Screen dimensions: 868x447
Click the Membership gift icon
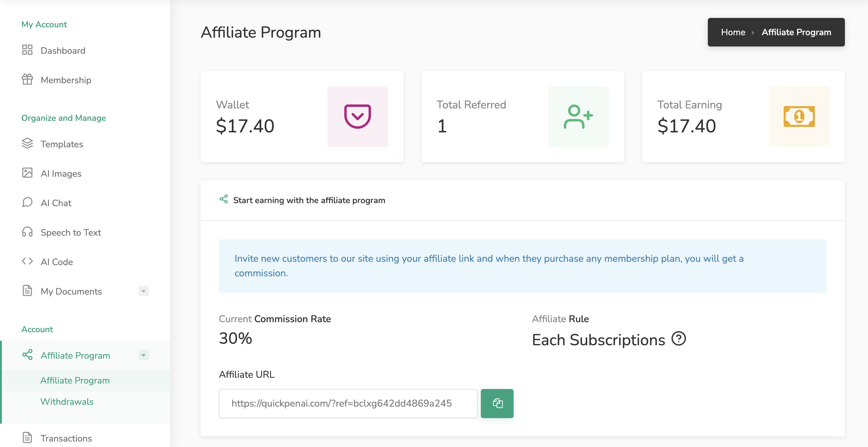coord(27,80)
